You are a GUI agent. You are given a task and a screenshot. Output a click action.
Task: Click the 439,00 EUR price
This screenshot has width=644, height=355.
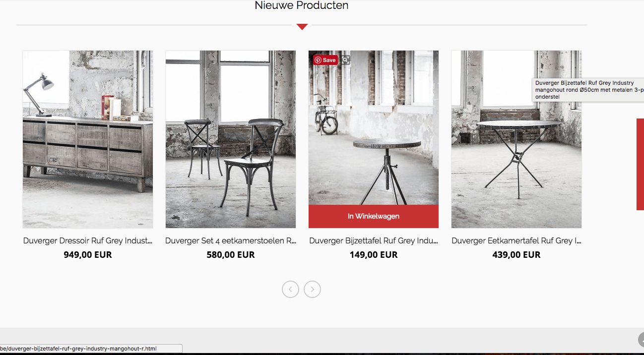click(516, 255)
